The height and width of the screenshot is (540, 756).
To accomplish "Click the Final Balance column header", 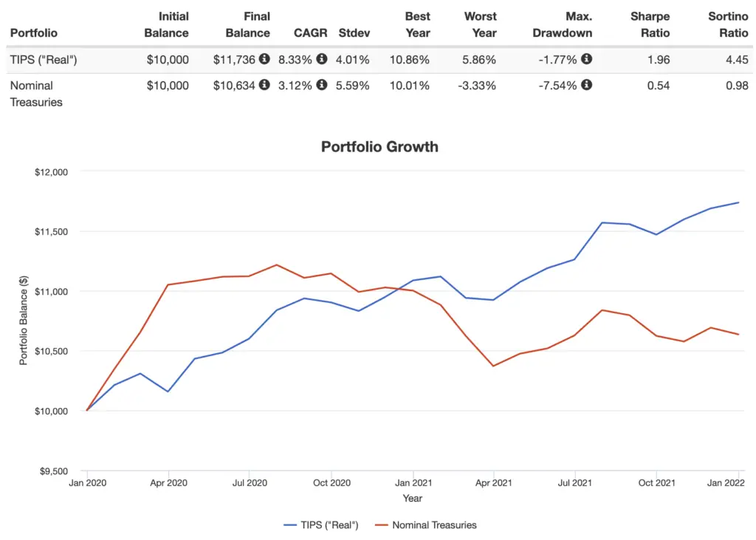I will click(x=248, y=24).
